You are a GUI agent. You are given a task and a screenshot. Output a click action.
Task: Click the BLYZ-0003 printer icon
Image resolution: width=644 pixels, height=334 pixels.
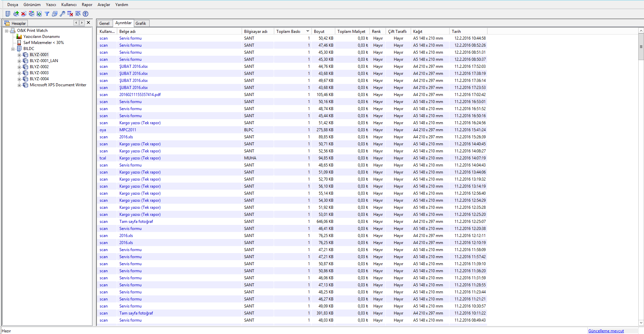(25, 73)
